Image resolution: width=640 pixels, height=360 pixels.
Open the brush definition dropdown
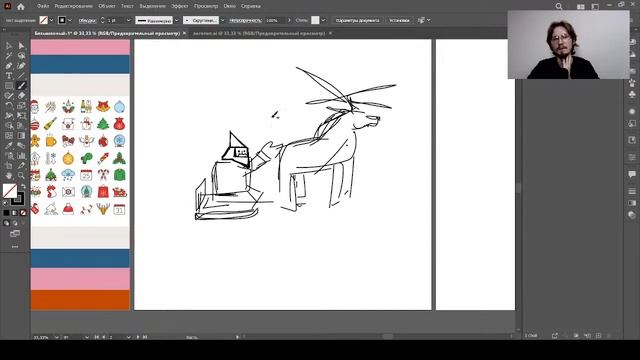(x=222, y=20)
